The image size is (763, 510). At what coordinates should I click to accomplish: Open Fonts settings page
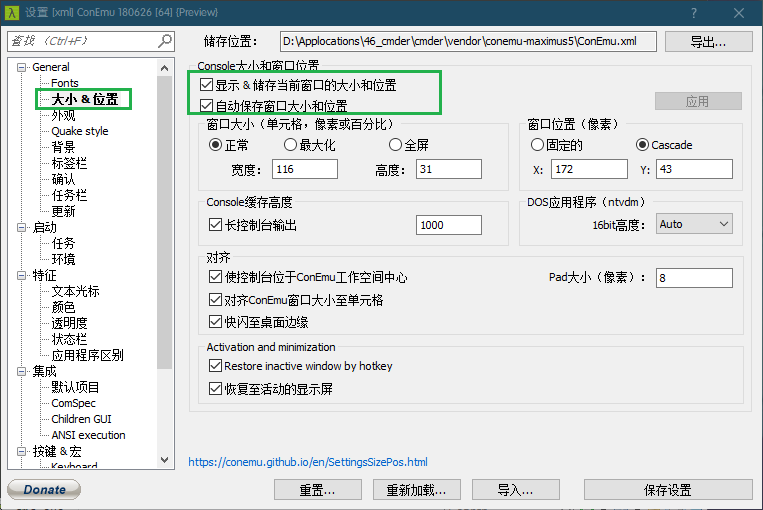(x=65, y=83)
